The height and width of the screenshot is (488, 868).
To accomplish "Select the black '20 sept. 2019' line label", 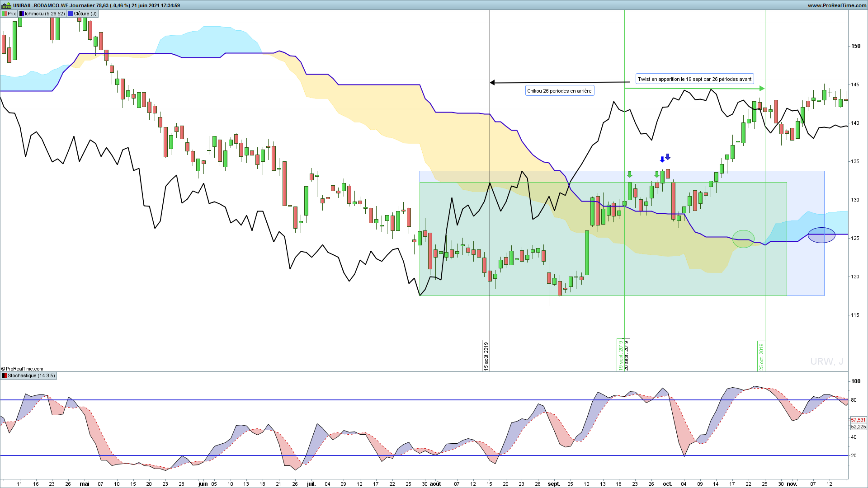I will (x=627, y=355).
